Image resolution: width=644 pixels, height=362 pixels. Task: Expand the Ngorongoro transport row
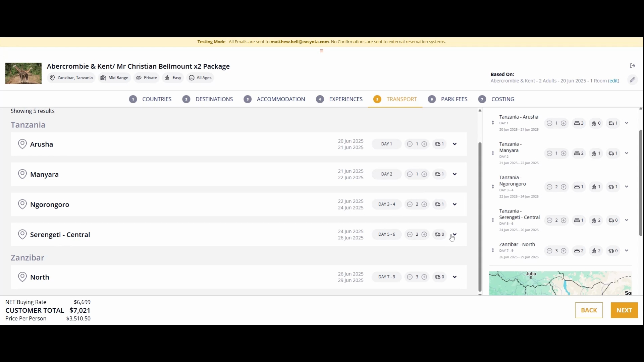point(455,204)
